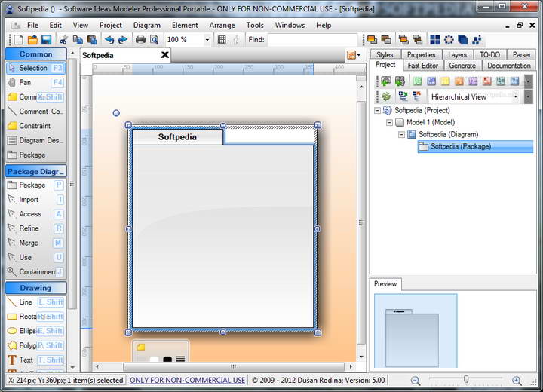This screenshot has width=543, height=392.
Task: Click the diagram Preview thumbnail
Action: (x=416, y=330)
